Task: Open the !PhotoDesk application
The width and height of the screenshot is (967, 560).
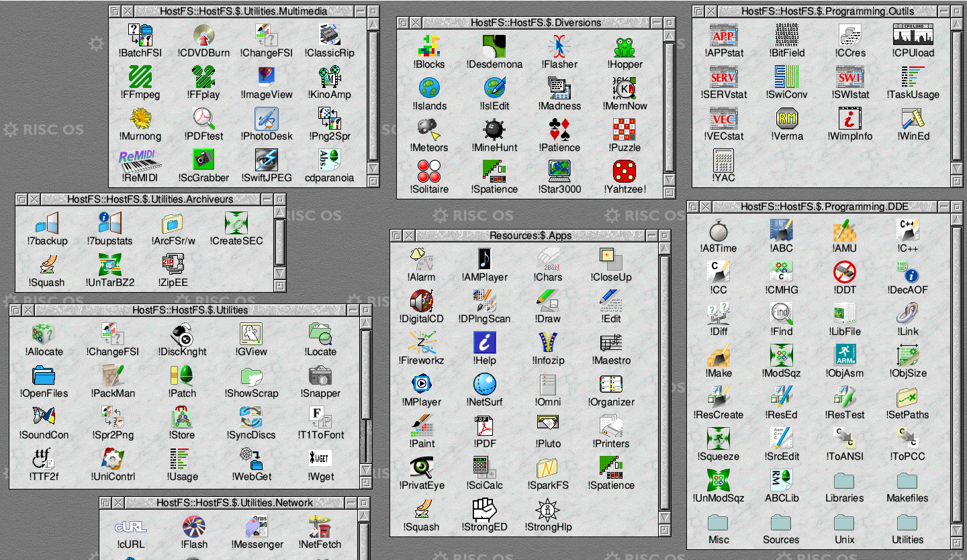Action: (x=267, y=119)
